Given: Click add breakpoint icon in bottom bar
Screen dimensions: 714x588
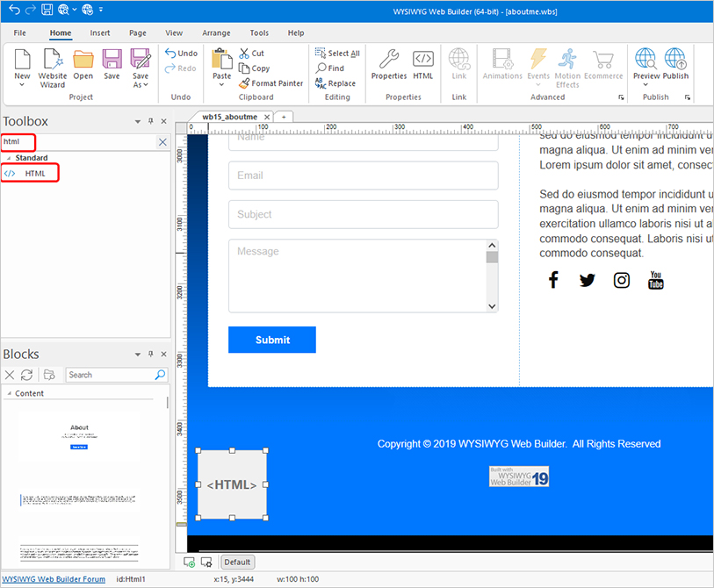Looking at the screenshot, I should pyautogui.click(x=190, y=562).
